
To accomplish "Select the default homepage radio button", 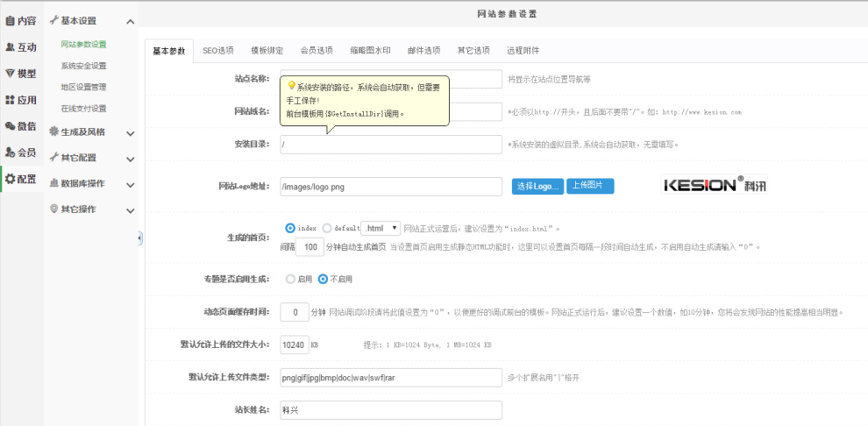I will pyautogui.click(x=327, y=228).
